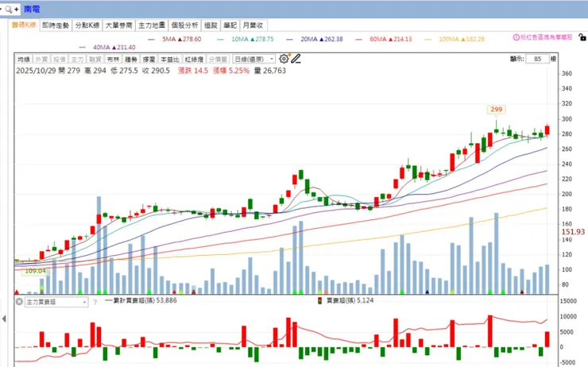Click the red-green 買賣超 legend icon
Image resolution: width=588 pixels, height=367 pixels.
(x=319, y=300)
